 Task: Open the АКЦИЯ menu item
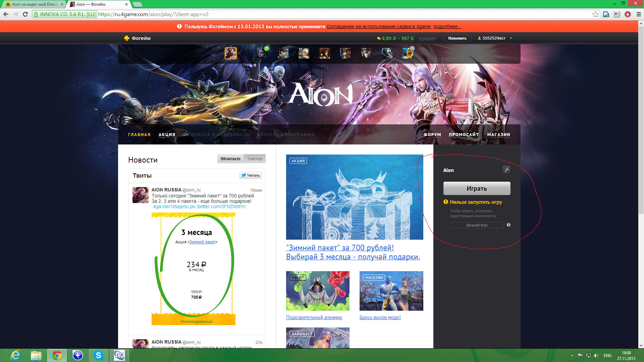pyautogui.click(x=167, y=135)
